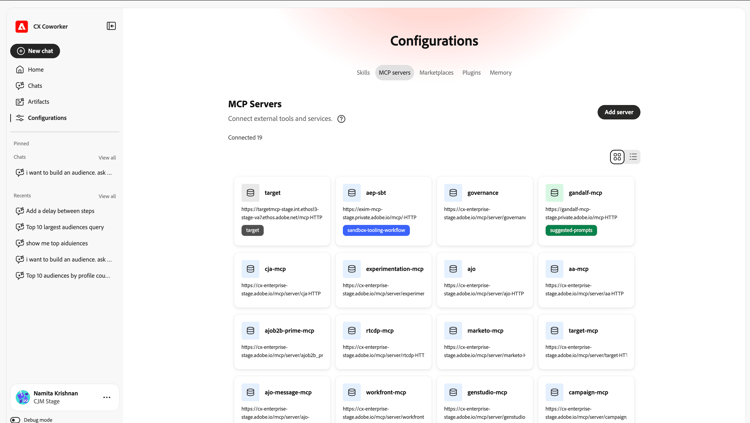Click the rtcdp-mcp card title
750x423 pixels.
(x=380, y=331)
